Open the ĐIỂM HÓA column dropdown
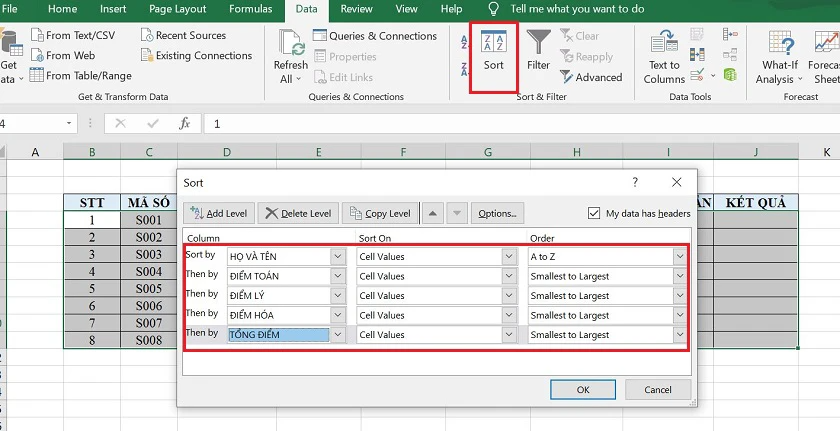840x431 pixels. pyautogui.click(x=338, y=315)
